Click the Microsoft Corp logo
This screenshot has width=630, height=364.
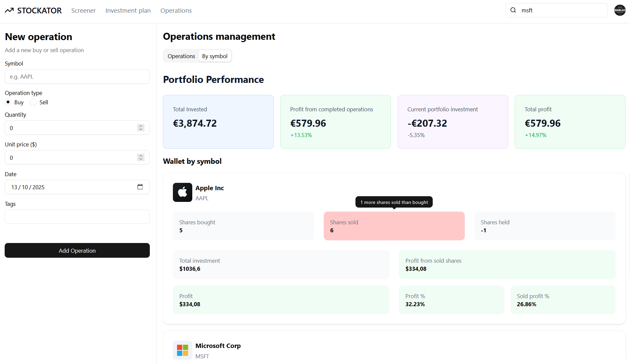click(182, 350)
